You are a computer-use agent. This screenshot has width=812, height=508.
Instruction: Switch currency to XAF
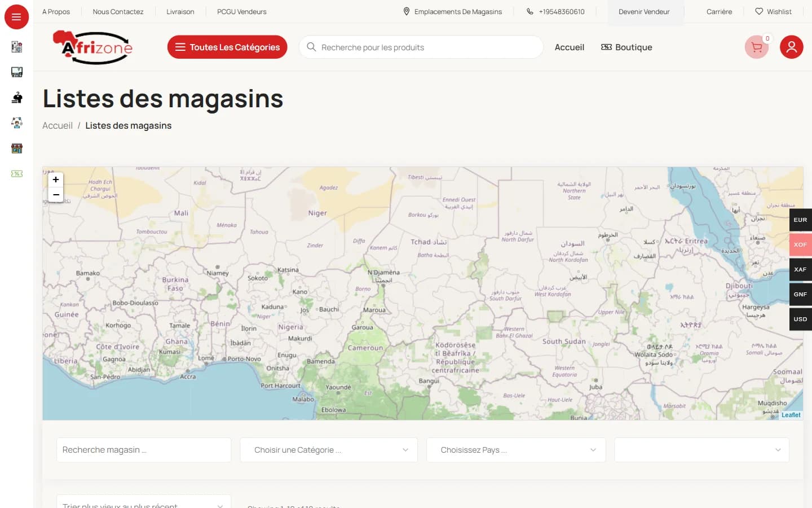click(x=800, y=270)
